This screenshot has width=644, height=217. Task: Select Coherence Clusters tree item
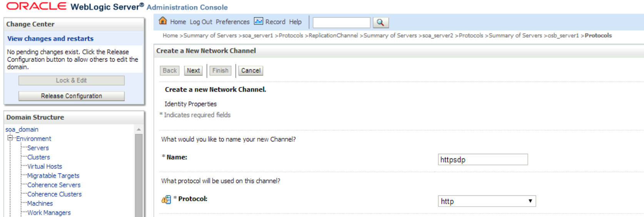click(x=54, y=194)
